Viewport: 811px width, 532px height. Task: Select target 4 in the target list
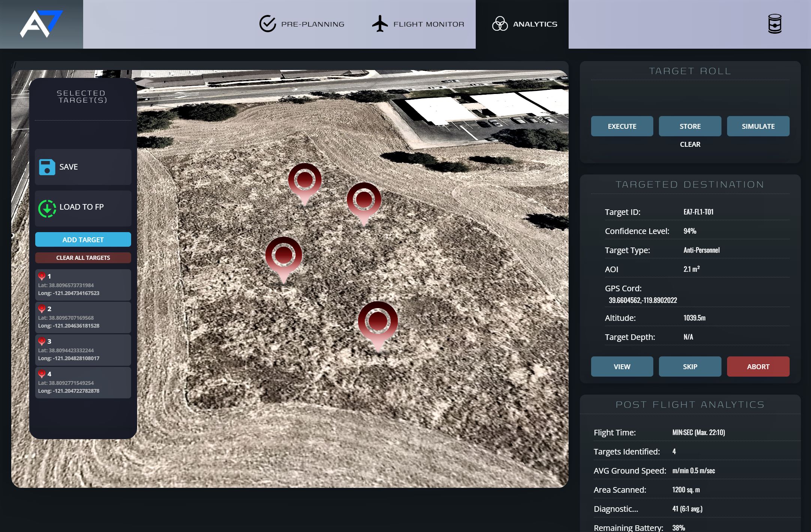pos(83,382)
